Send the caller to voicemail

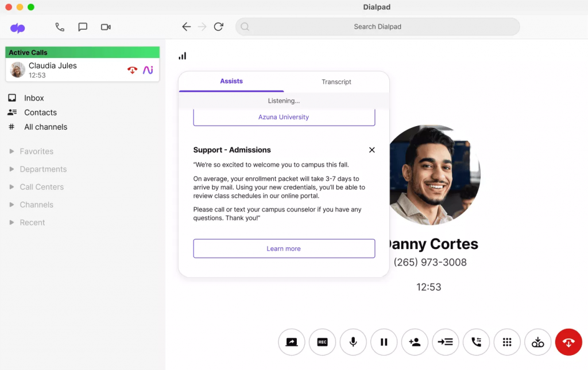[x=537, y=342]
